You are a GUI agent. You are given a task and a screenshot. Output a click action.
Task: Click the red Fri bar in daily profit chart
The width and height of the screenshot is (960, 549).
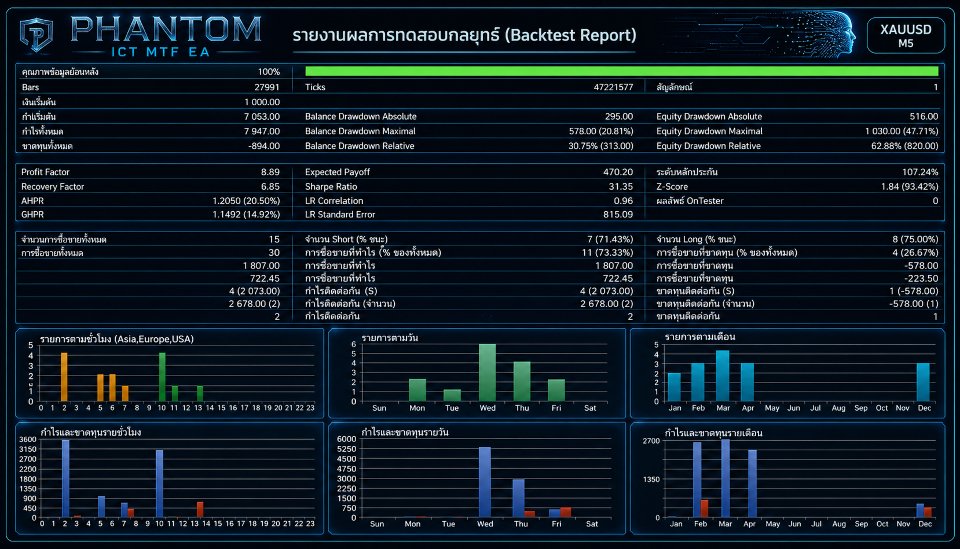click(565, 512)
